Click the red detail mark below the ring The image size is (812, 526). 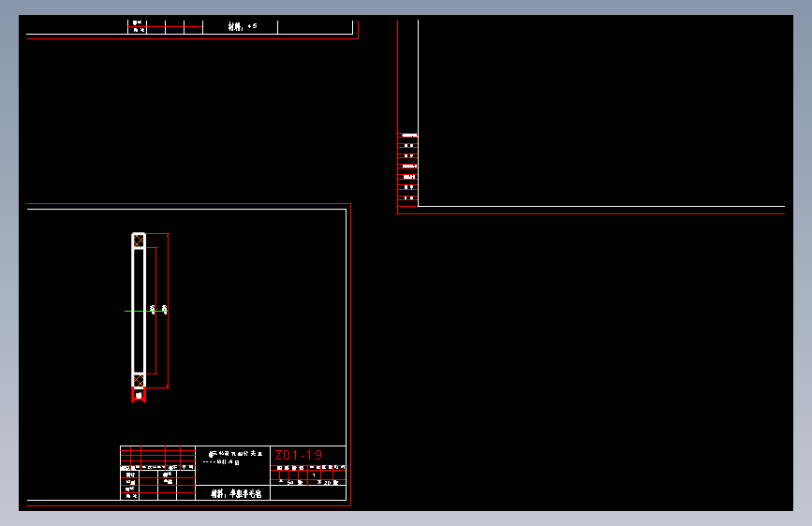pos(139,395)
